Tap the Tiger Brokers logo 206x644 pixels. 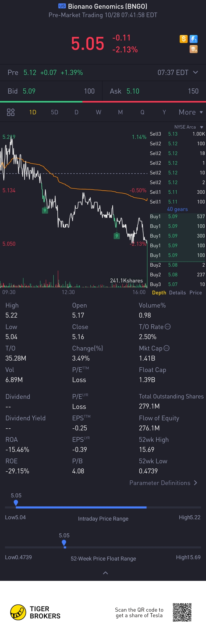(x=35, y=612)
